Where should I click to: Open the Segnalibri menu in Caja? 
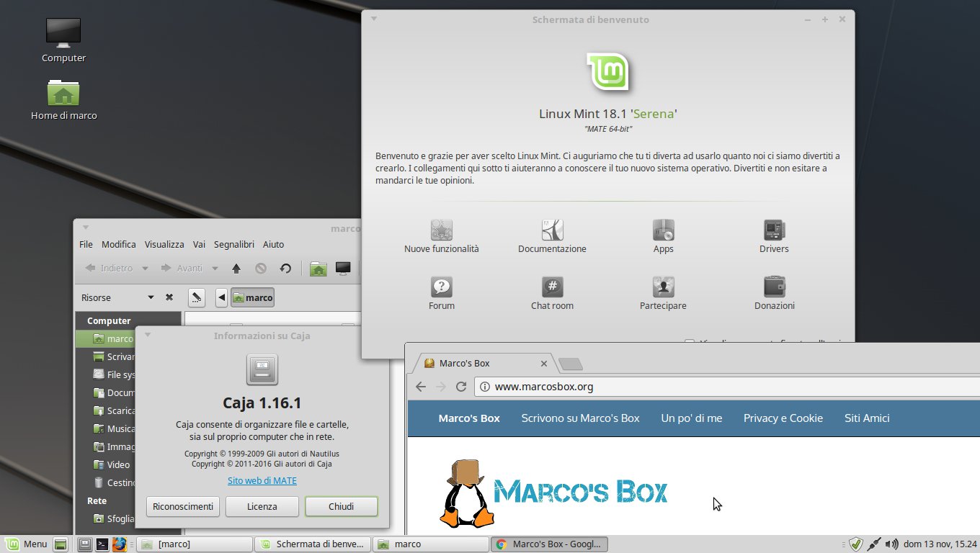[234, 245]
